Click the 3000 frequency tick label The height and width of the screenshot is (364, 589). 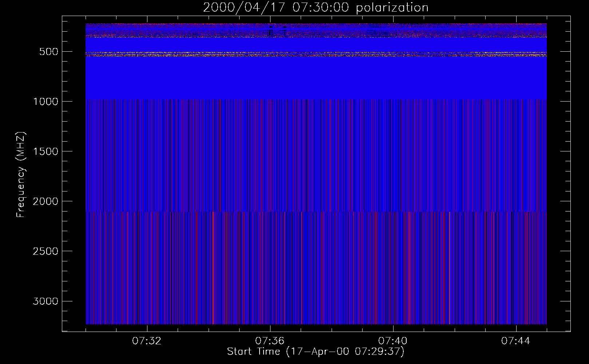coord(46,301)
